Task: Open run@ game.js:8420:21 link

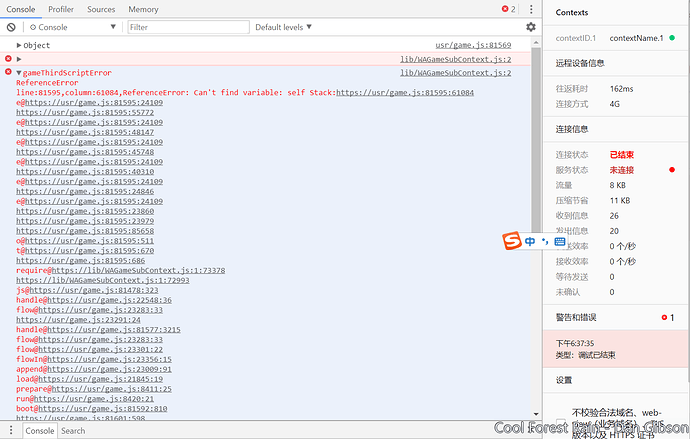Action: tap(94, 399)
